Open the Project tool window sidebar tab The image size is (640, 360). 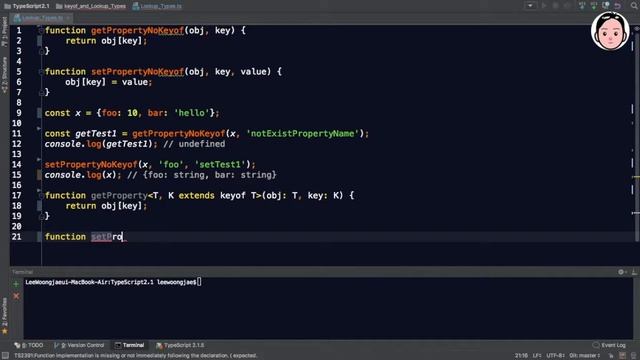[x=4, y=31]
